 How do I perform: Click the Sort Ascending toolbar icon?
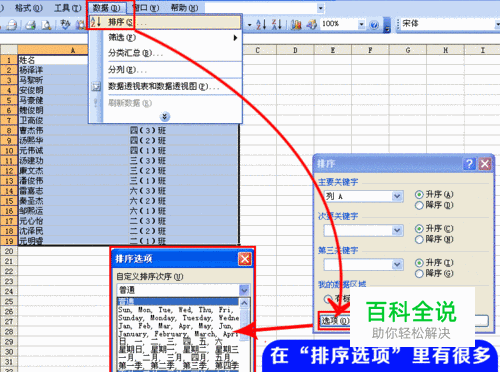(261, 24)
